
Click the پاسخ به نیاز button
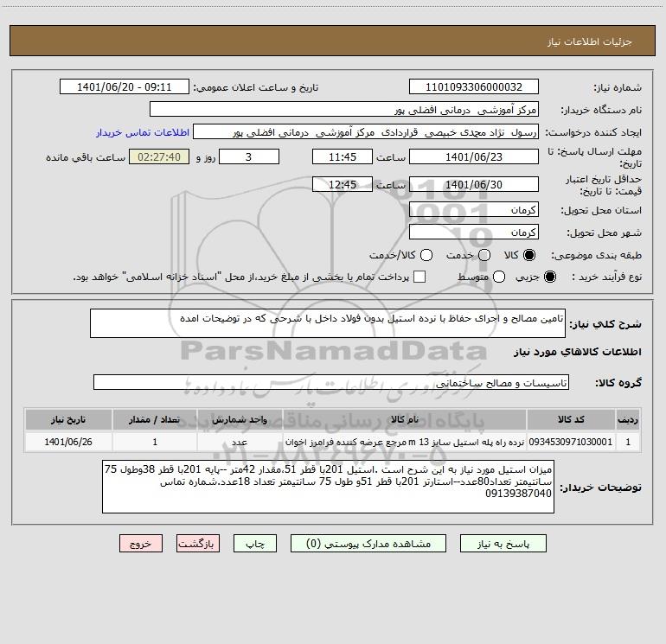pyautogui.click(x=503, y=544)
